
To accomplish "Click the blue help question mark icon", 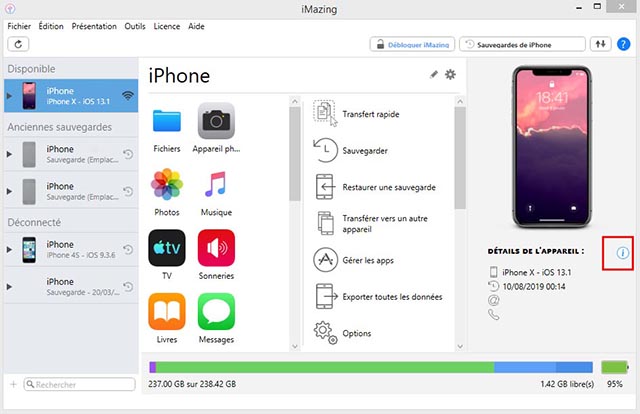I will coord(623,44).
